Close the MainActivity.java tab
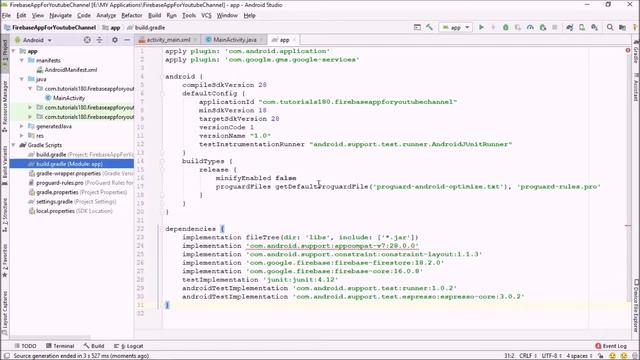Viewport: 640px width, 360px height. pyautogui.click(x=261, y=40)
